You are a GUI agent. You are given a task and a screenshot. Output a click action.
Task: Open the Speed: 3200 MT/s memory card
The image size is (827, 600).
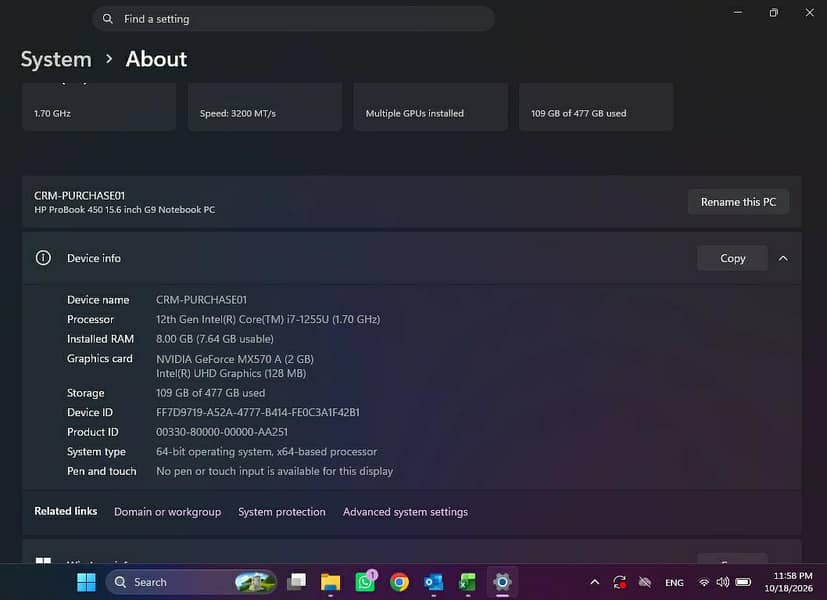tap(265, 107)
